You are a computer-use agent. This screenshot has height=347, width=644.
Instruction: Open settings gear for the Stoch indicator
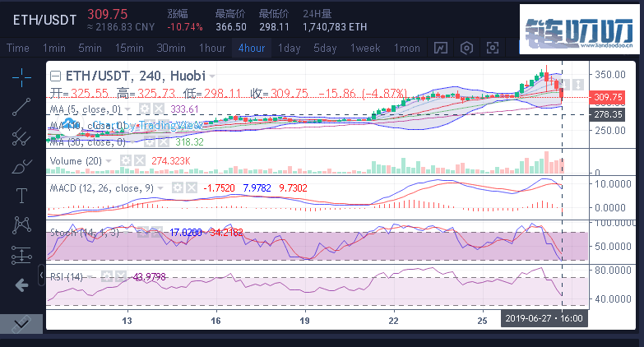pos(143,233)
